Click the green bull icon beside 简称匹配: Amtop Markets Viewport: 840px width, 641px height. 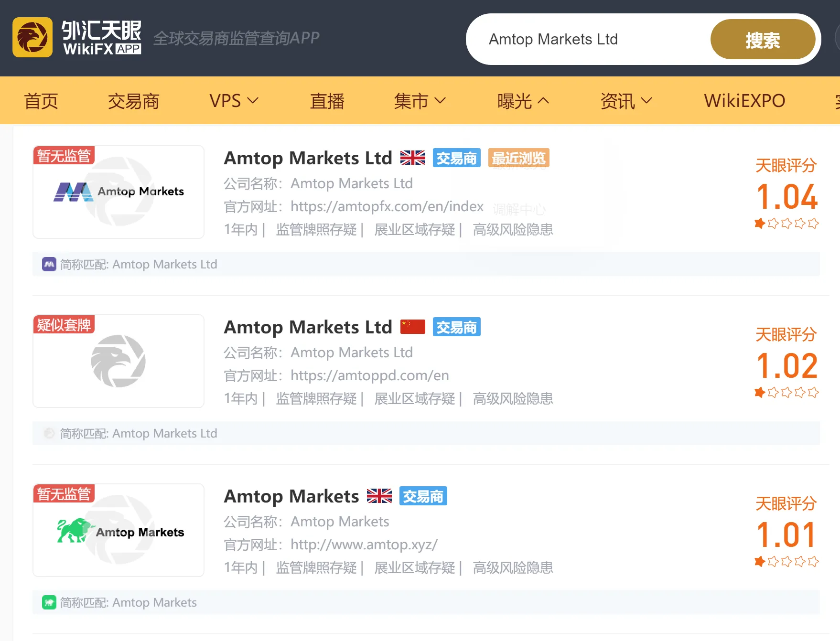[x=49, y=602]
